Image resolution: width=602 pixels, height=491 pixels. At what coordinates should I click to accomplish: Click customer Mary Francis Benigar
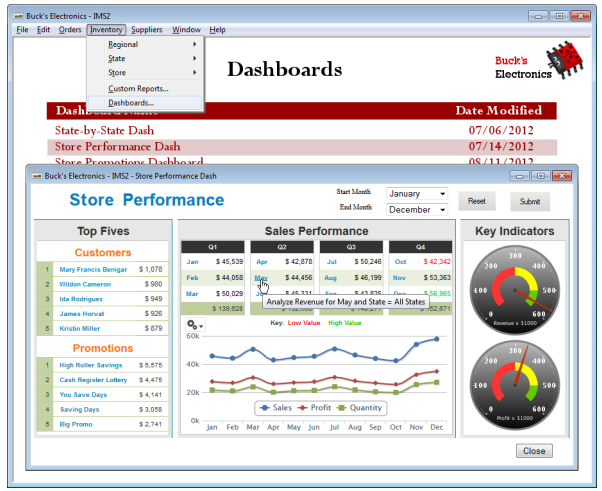93,269
